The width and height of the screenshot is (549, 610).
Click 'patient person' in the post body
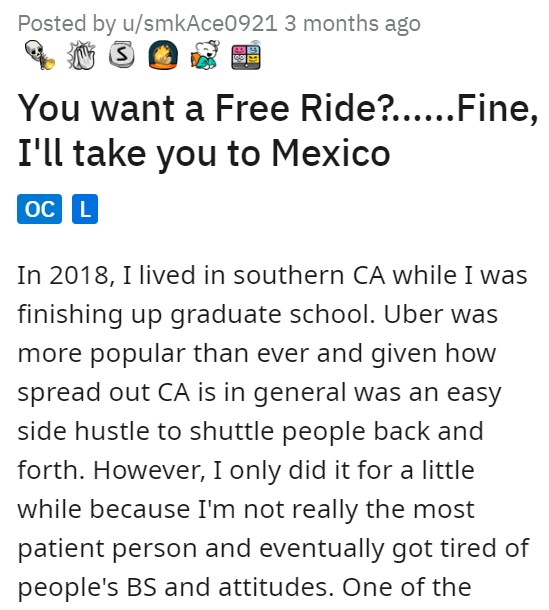109,549
